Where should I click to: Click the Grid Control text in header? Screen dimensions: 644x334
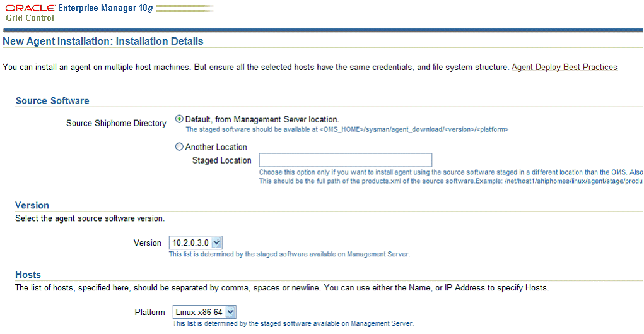tap(30, 18)
